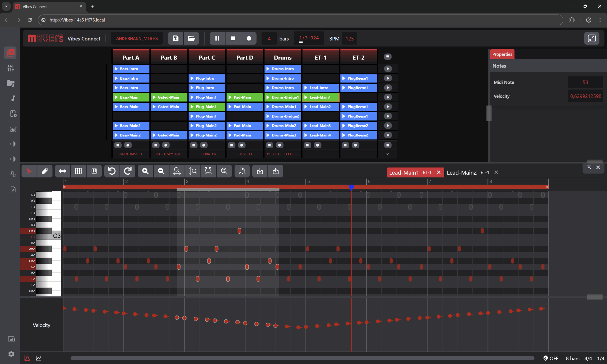The height and width of the screenshot is (364, 607).
Task: Select the arrow pointer tool
Action: pyautogui.click(x=29, y=171)
